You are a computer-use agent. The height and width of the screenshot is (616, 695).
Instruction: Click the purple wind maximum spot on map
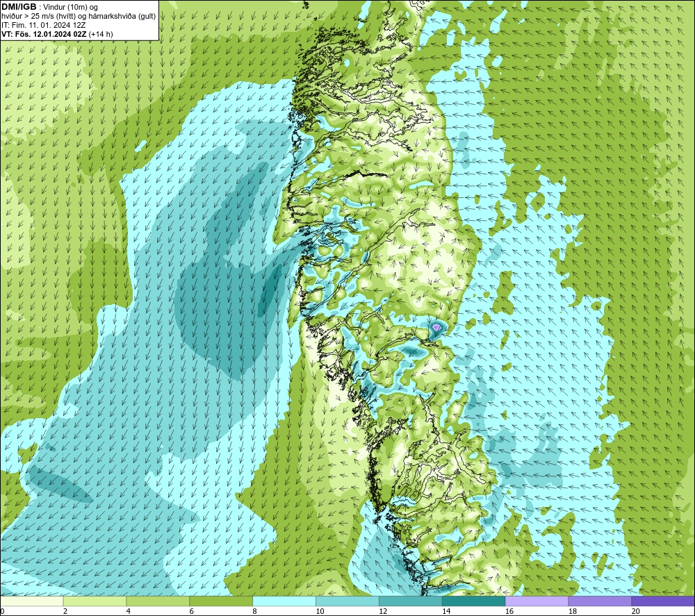[437, 327]
